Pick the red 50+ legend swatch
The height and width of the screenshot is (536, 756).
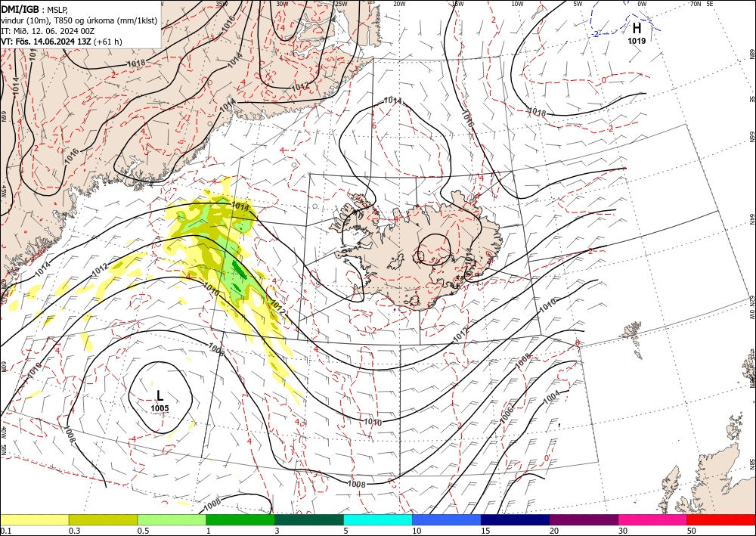pyautogui.click(x=721, y=519)
